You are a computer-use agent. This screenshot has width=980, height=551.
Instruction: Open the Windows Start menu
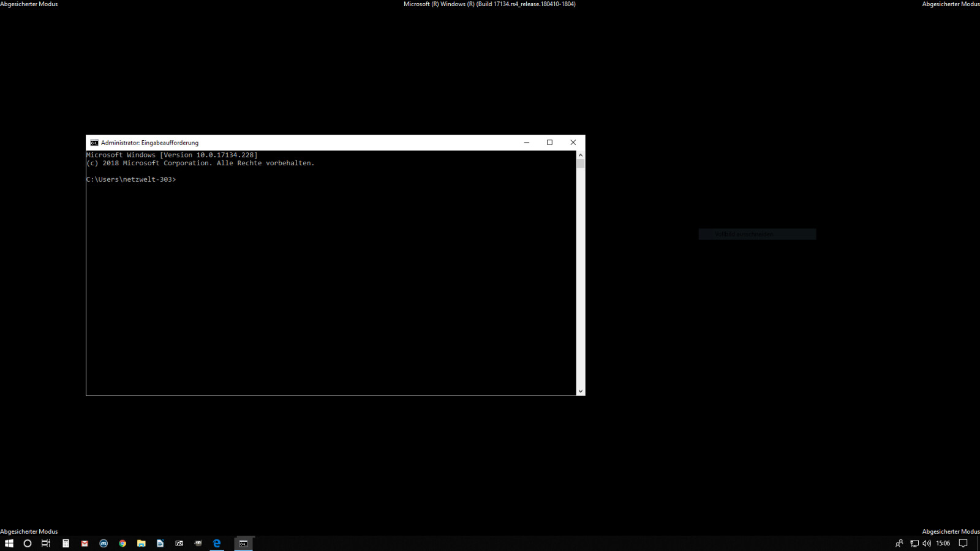click(9, 543)
